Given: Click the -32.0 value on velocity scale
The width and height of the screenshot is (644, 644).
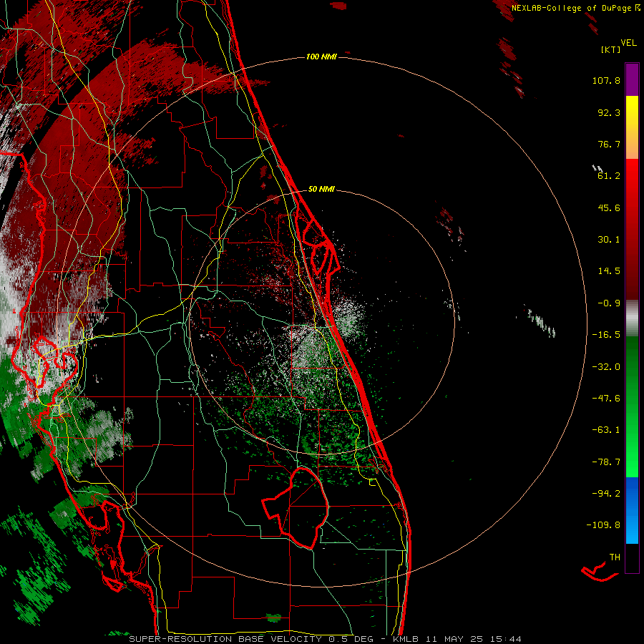Looking at the screenshot, I should pos(606,367).
